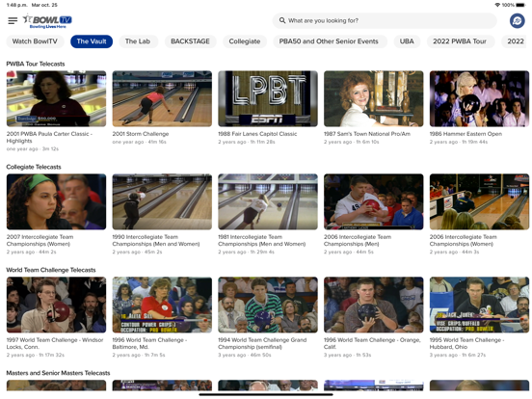The width and height of the screenshot is (532, 399).
Task: Play 2001 PWBA Paula Carter Classic thumbnail
Action: [x=56, y=98]
